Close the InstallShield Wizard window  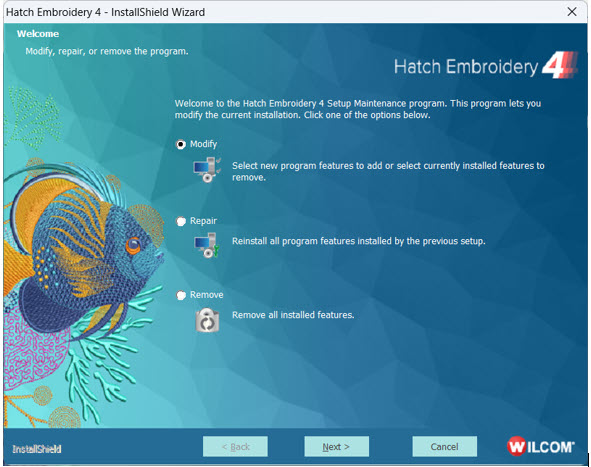pyautogui.click(x=572, y=12)
